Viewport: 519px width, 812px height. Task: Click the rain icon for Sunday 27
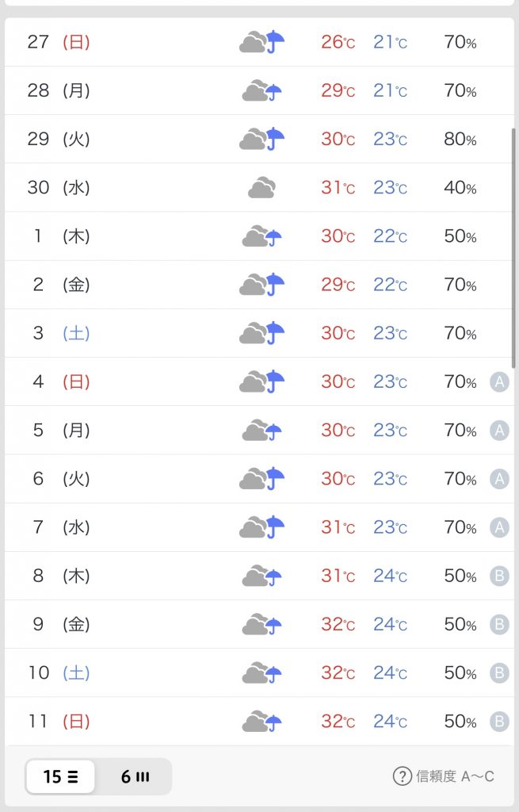pos(261,41)
